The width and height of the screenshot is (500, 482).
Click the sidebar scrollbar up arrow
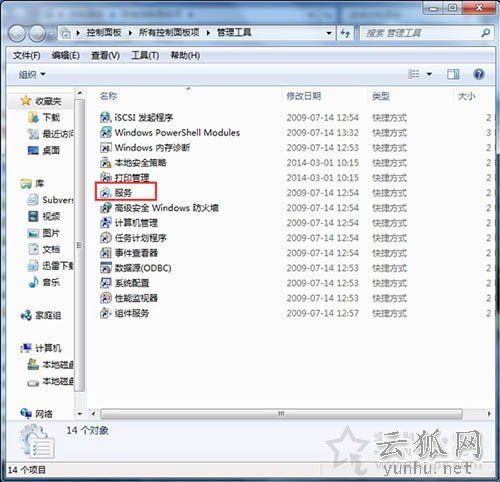(80, 94)
